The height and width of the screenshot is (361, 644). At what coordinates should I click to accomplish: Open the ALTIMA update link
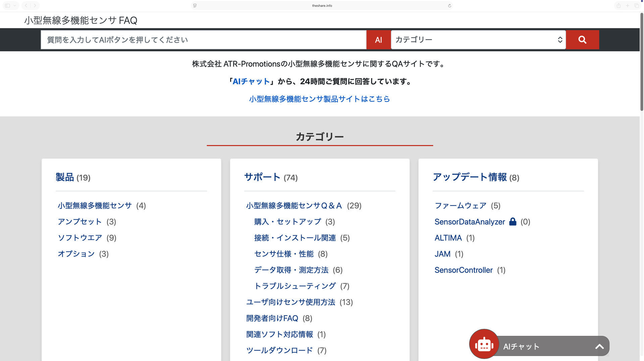(448, 238)
